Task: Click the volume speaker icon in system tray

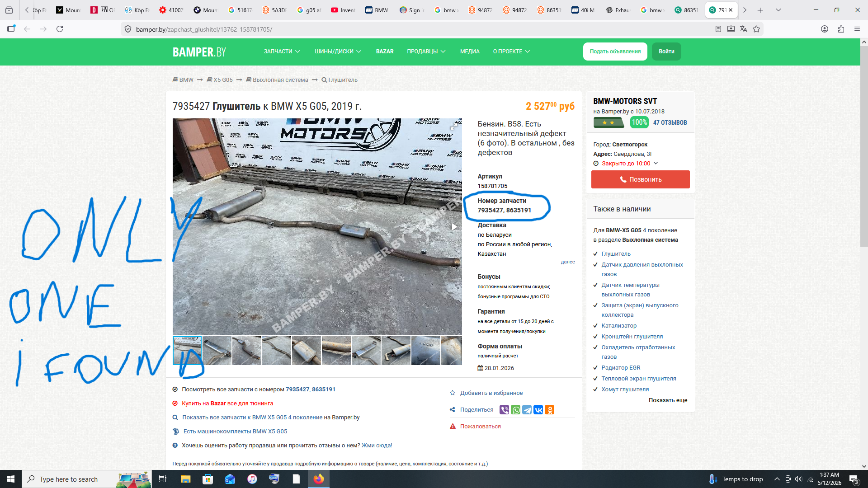Action: [798, 479]
